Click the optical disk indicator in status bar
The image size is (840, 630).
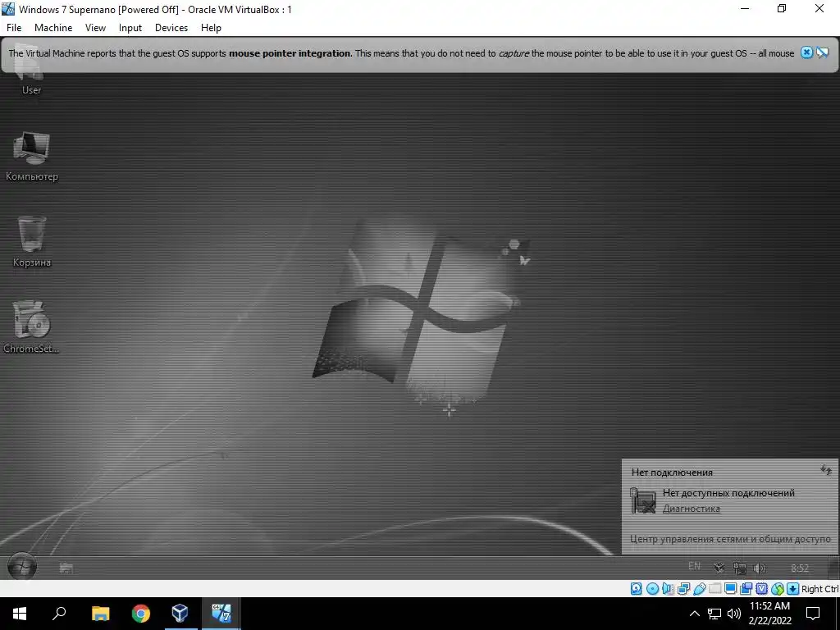(652, 589)
